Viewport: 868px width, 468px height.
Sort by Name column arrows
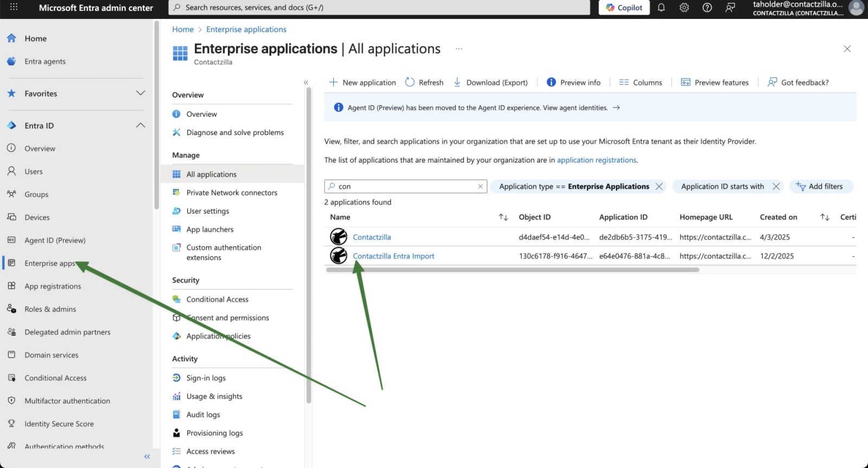pos(503,217)
